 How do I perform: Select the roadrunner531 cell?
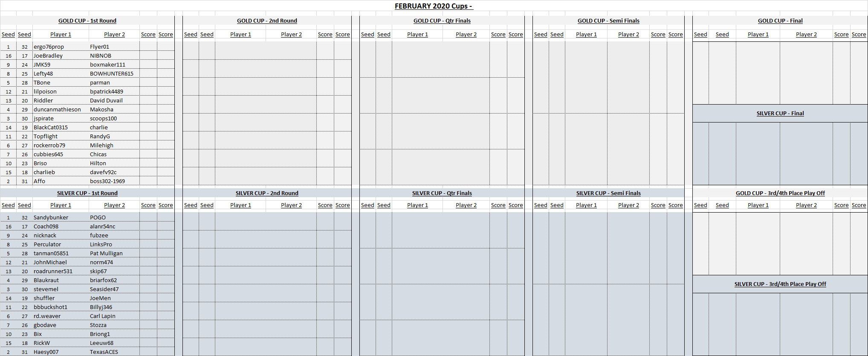pos(53,271)
